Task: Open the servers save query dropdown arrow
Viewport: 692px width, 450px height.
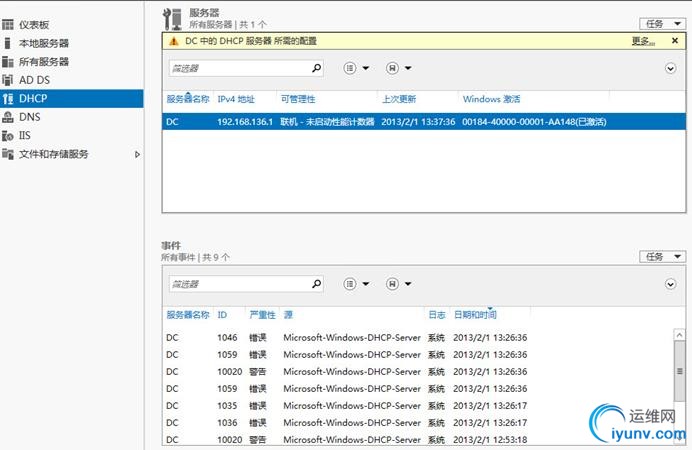Action: coord(408,68)
